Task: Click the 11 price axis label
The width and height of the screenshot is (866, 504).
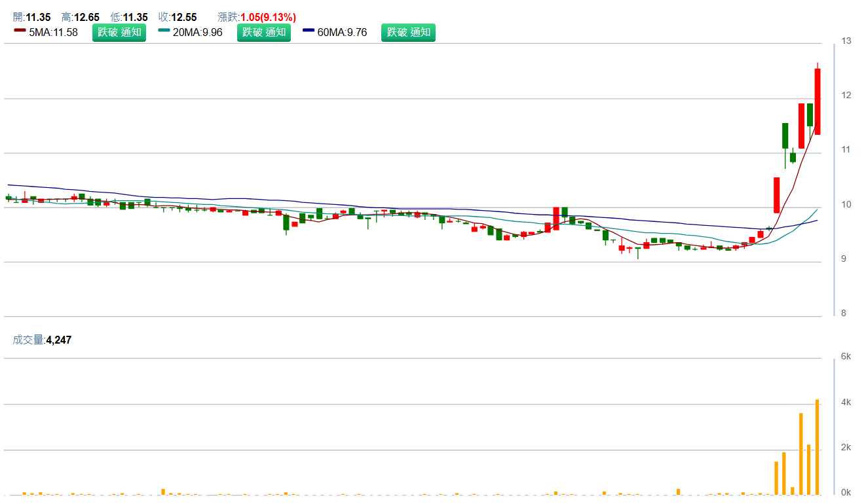Action: pos(846,150)
